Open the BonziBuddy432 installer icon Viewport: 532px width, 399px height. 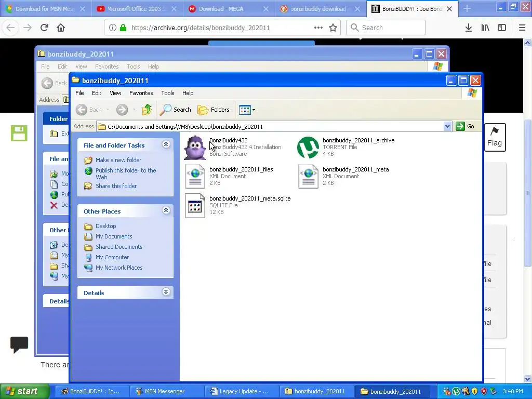pyautogui.click(x=195, y=147)
